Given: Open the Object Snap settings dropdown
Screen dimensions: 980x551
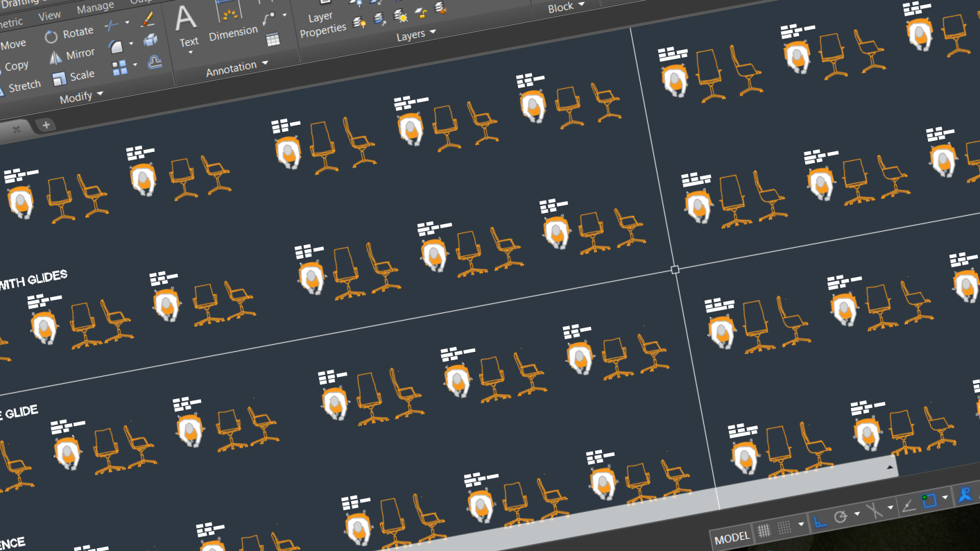Looking at the screenshot, I should tap(945, 498).
